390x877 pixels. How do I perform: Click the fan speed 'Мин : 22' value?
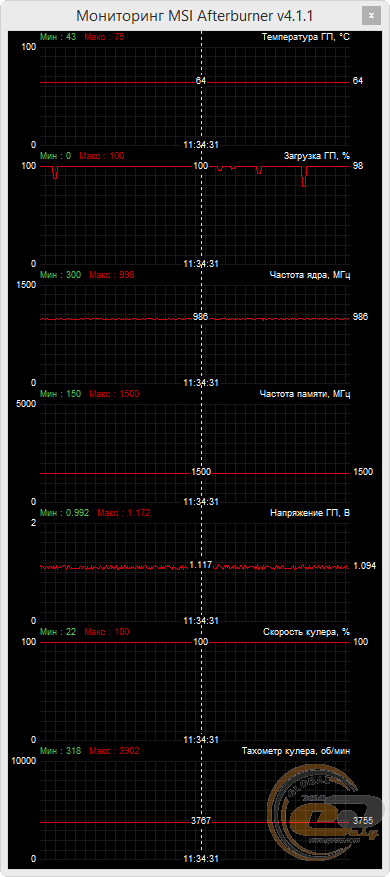[58, 631]
